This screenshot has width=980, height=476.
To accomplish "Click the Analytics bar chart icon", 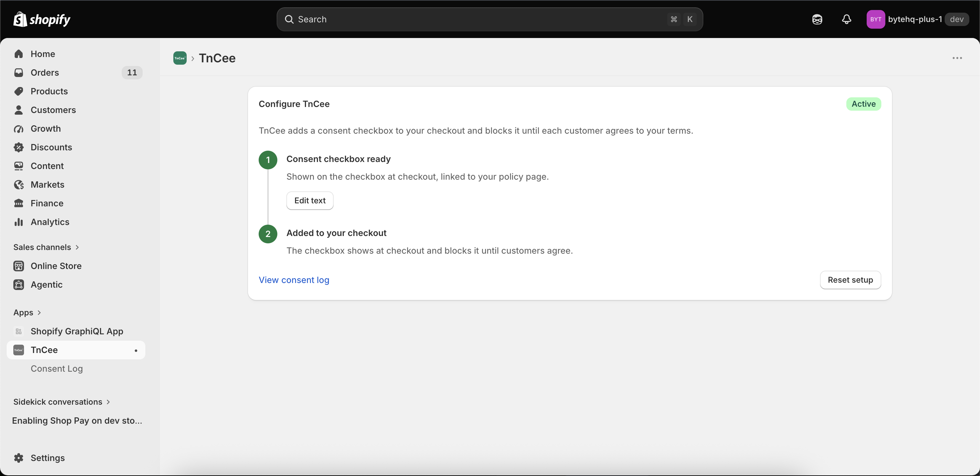I will pos(19,222).
